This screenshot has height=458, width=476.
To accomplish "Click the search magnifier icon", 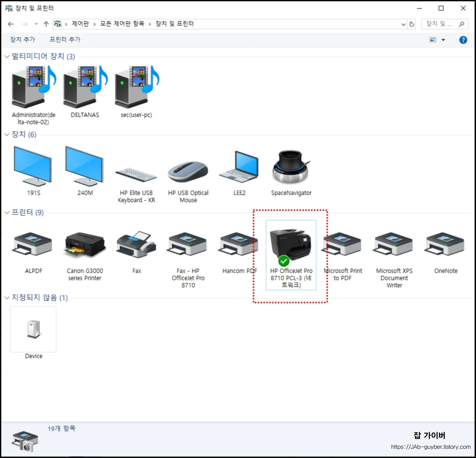I will 461,24.
